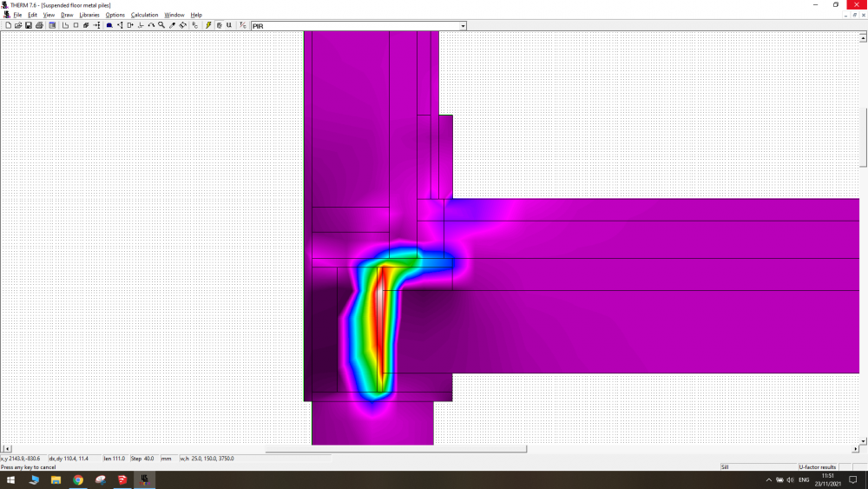Screen dimensions: 868x489
Task: Click the Step 40.0 status field
Action: pyautogui.click(x=143, y=459)
